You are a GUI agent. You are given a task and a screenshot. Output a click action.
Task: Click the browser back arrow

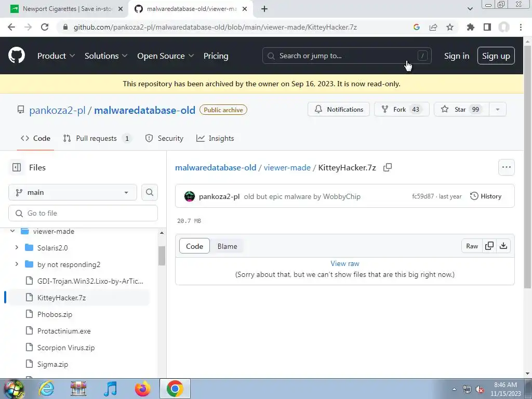[x=11, y=27]
